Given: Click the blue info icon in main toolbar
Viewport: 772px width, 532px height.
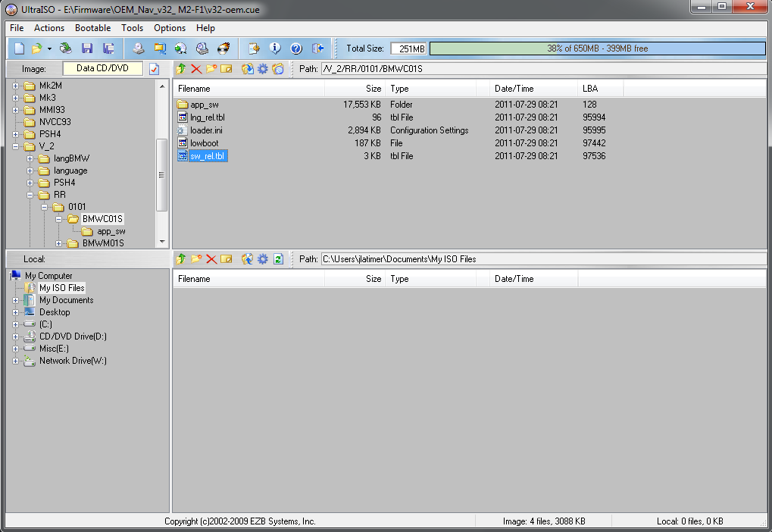Looking at the screenshot, I should [275, 49].
